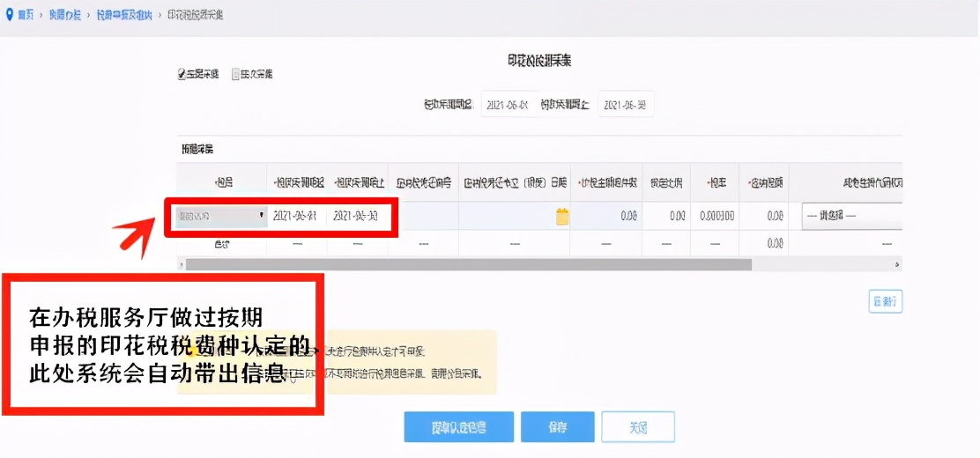Open the yellow calendar date picker icon
Screen dimensions: 980x458
click(x=562, y=216)
